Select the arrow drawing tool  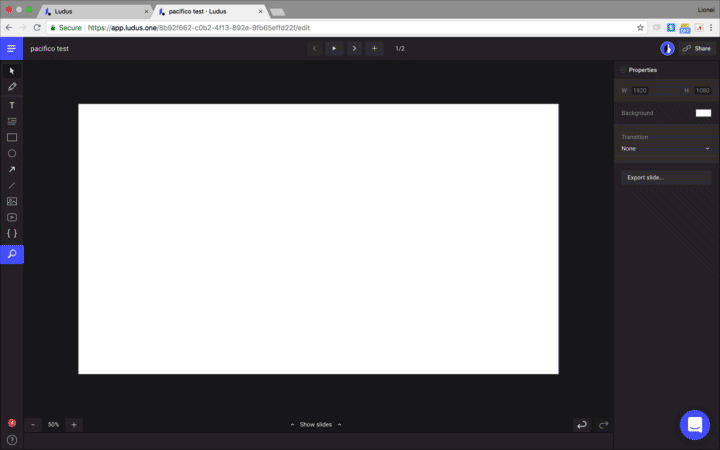(12, 169)
